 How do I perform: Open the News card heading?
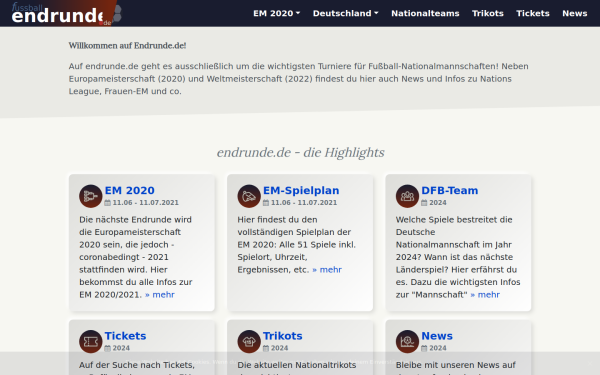[437, 336]
